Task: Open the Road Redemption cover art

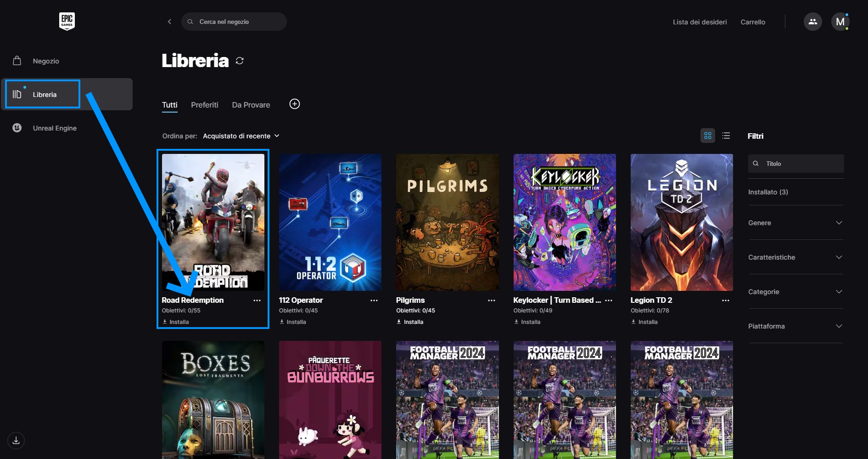Action: [213, 222]
